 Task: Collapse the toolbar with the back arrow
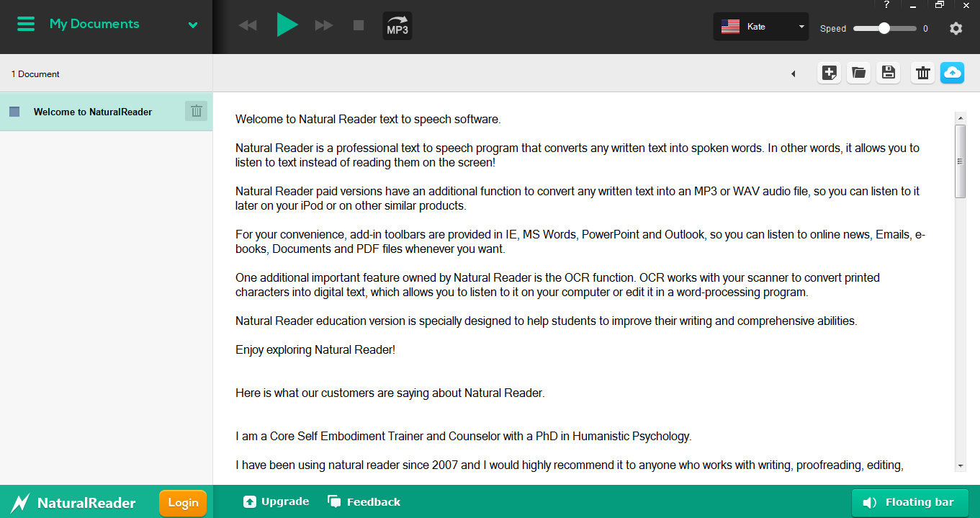(x=794, y=73)
